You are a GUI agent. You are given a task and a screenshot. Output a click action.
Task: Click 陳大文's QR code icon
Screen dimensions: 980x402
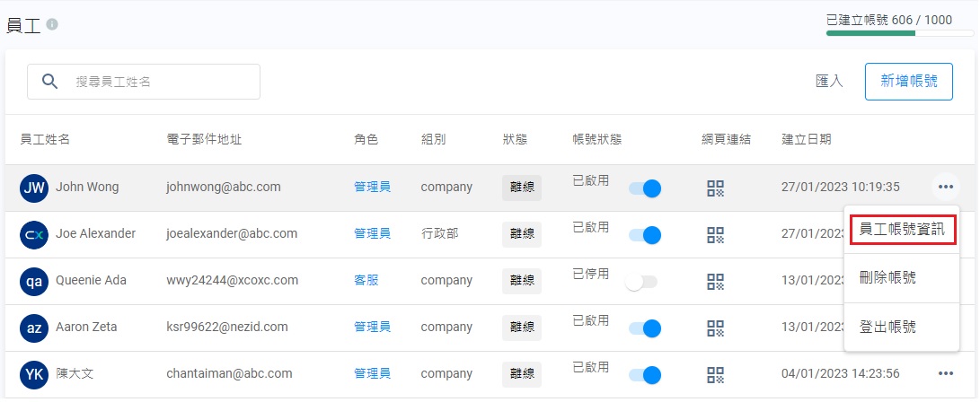click(x=715, y=374)
